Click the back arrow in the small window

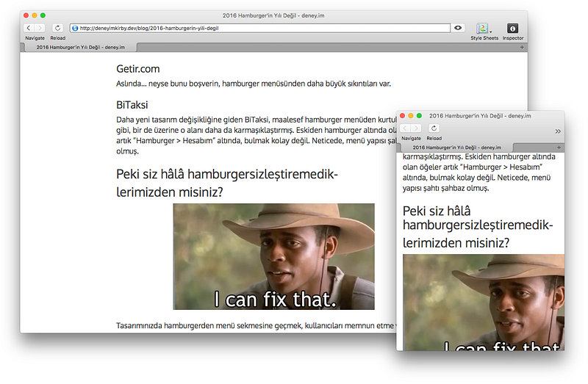click(x=406, y=128)
